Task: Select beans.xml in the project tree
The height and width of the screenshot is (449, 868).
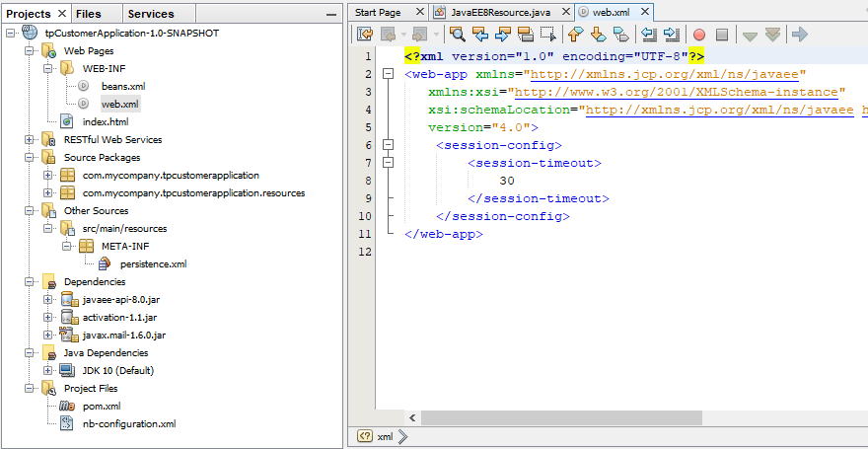Action: (123, 87)
